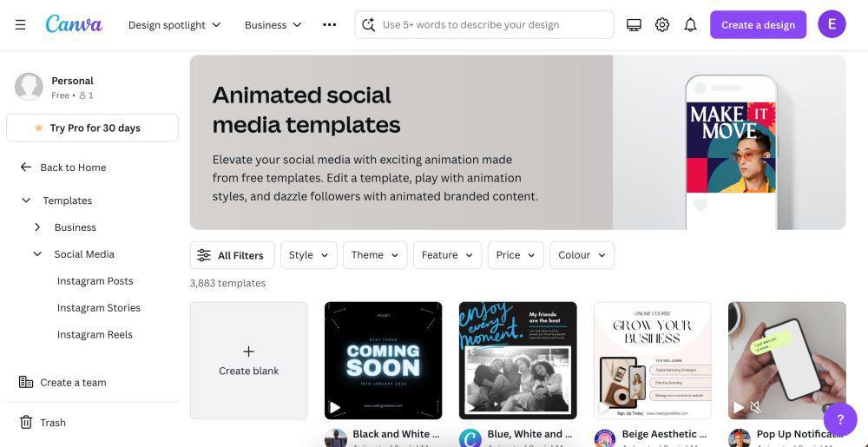868x447 pixels.
Task: Open Instagram Reels templates
Action: (x=95, y=335)
